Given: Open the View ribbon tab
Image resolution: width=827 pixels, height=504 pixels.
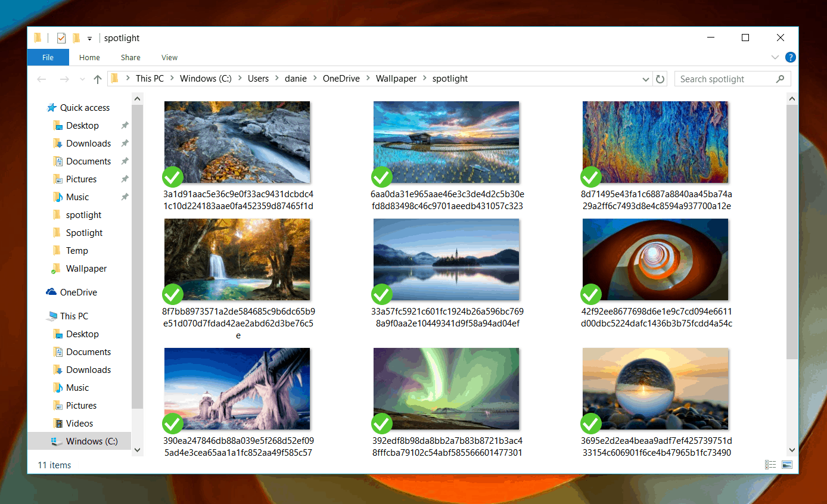Looking at the screenshot, I should click(x=170, y=57).
